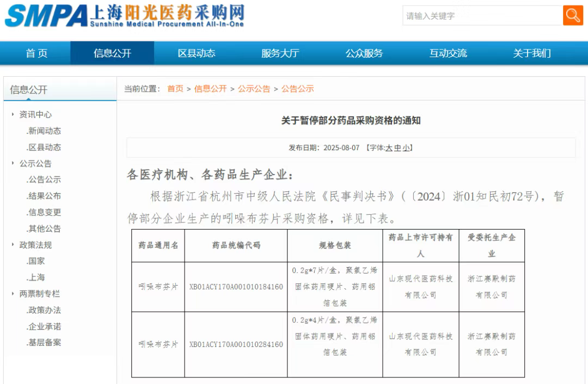This screenshot has width=588, height=384.
Task: Open 企业承诺 in the sidebar
Action: tap(44, 326)
